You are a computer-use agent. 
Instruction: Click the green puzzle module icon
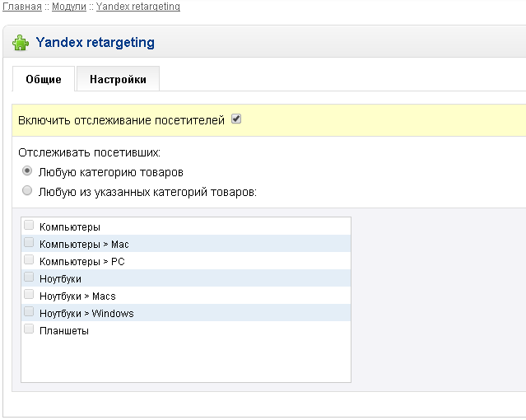point(21,43)
